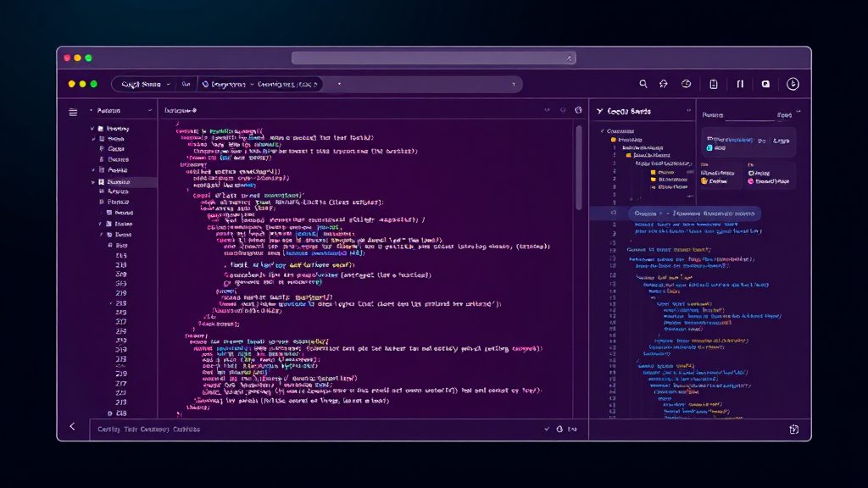Open the dropdown chevron after the shield-labeled breadcrumb
Screen dimensions: 868x488
click(x=252, y=85)
